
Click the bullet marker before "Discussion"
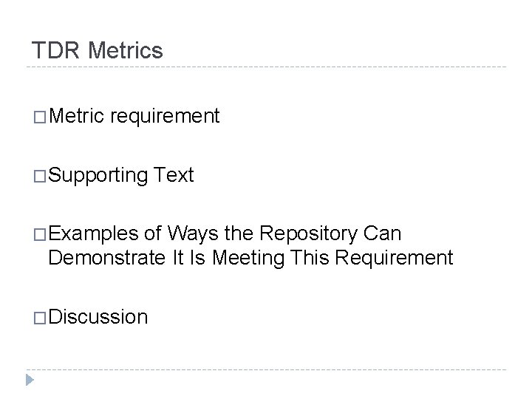pyautogui.click(x=40, y=318)
